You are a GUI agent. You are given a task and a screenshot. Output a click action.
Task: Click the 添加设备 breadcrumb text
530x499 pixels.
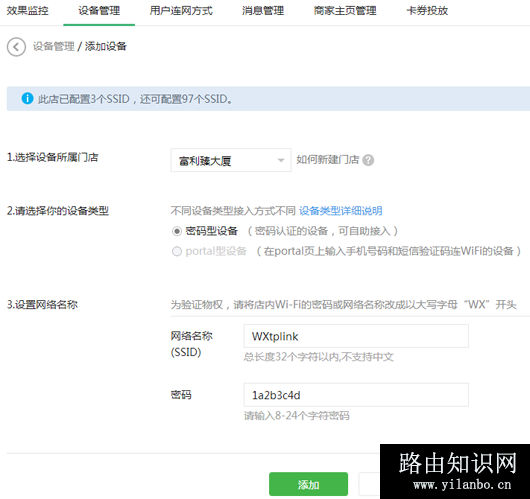click(105, 46)
